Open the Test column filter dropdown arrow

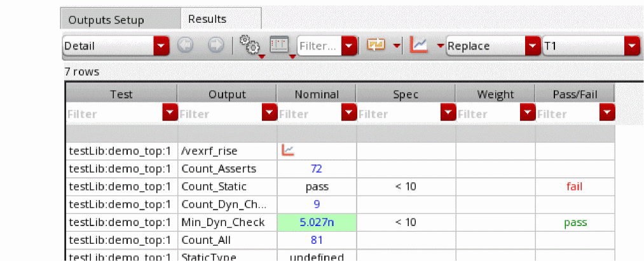click(170, 113)
